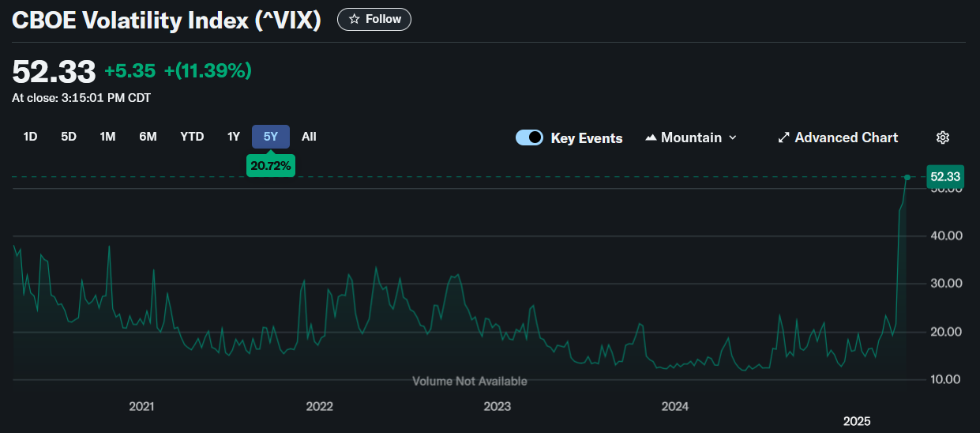Click the CBOE Volatility Index title

(167, 20)
